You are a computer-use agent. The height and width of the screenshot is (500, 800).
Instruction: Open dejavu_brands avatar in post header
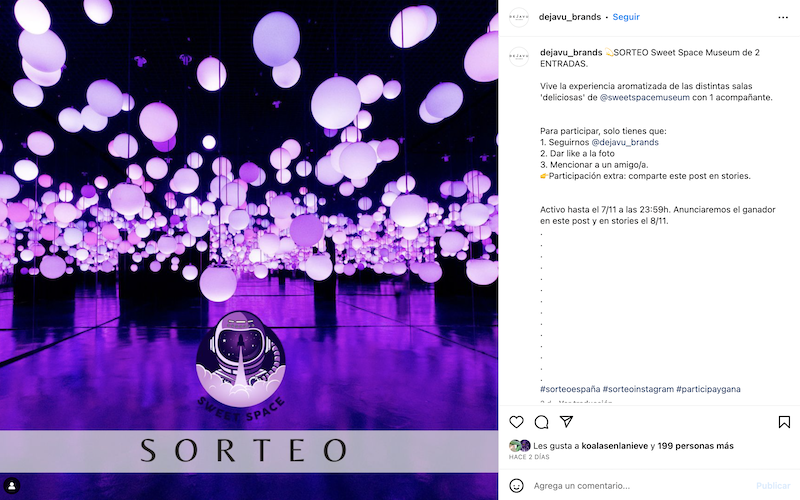[x=519, y=17]
